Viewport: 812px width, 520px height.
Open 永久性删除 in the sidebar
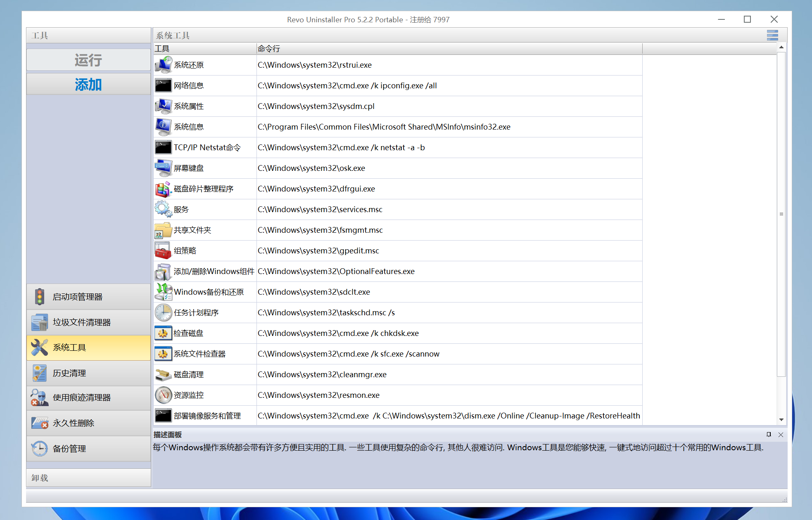click(88, 423)
